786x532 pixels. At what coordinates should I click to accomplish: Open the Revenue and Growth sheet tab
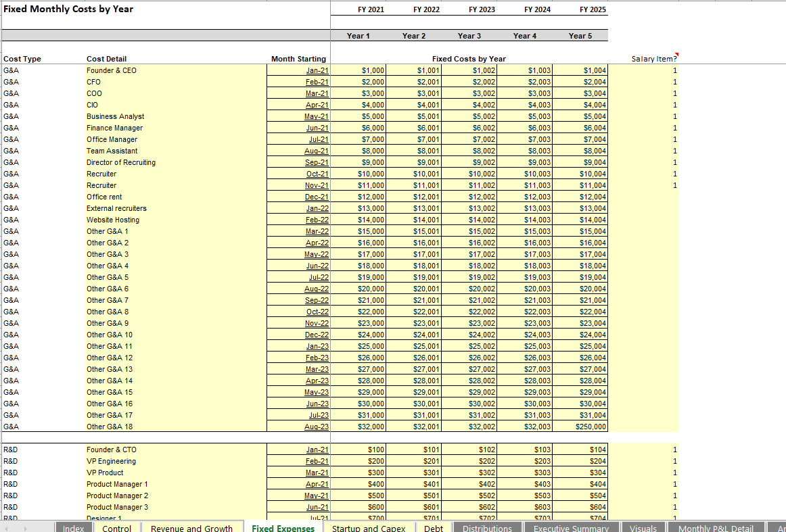191,528
